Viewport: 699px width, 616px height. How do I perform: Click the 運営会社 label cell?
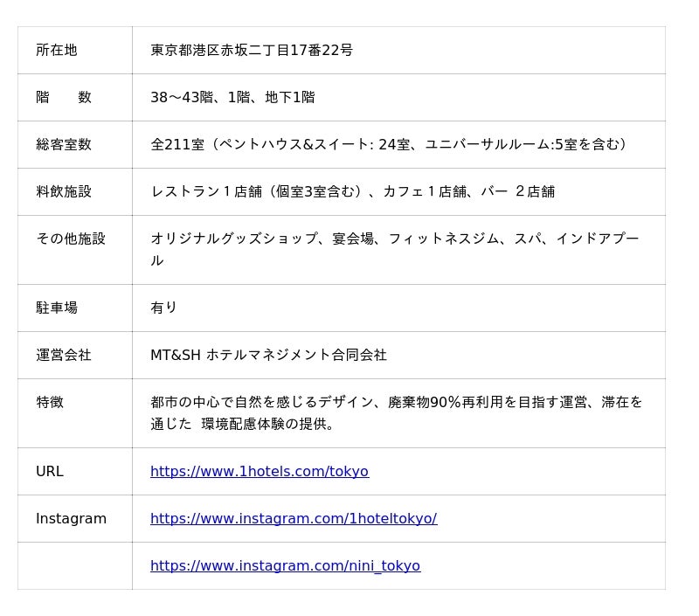(64, 356)
